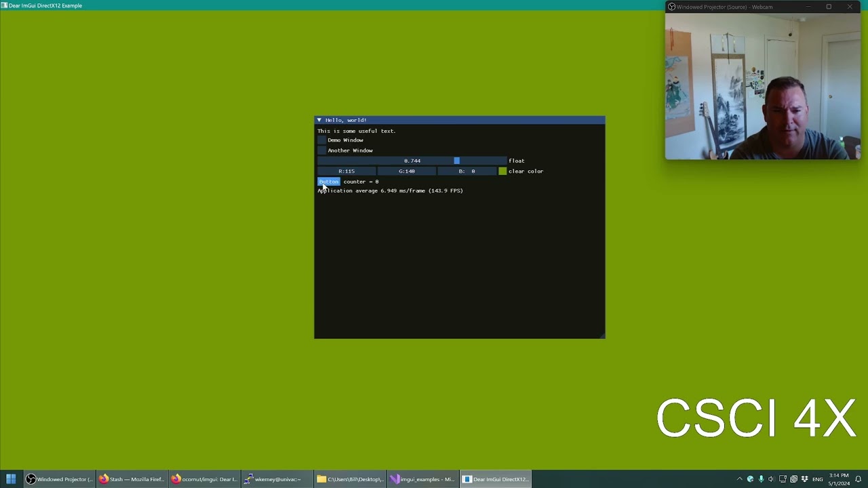
Task: Open the clear color swatch picker
Action: point(502,171)
